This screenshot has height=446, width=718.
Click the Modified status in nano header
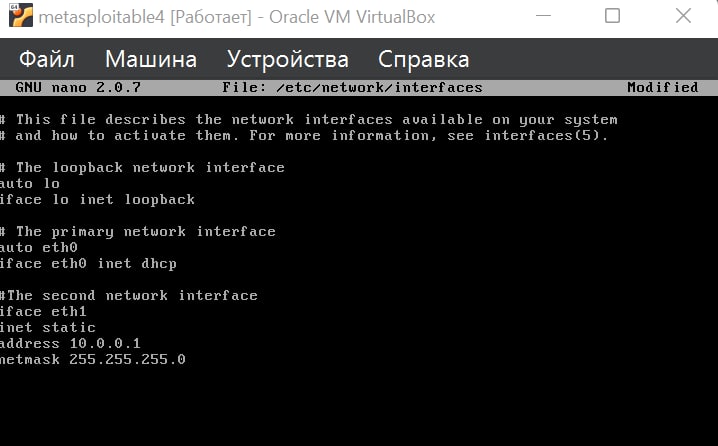(663, 87)
